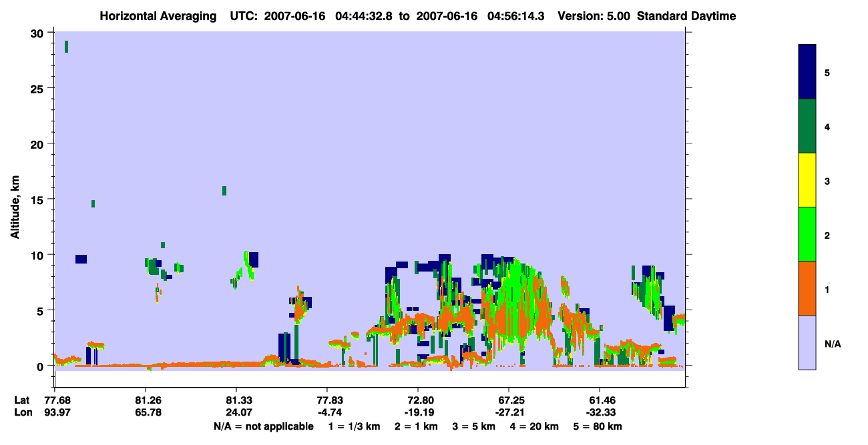The image size is (868, 445).
Task: Click the longitude value '-19.19'
Action: click(418, 412)
